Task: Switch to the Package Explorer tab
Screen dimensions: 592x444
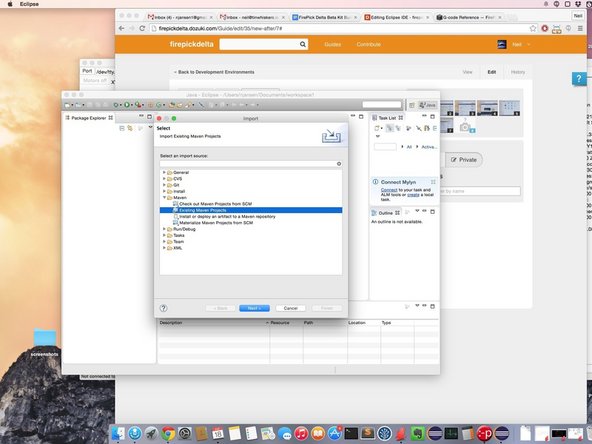Action: [x=89, y=118]
